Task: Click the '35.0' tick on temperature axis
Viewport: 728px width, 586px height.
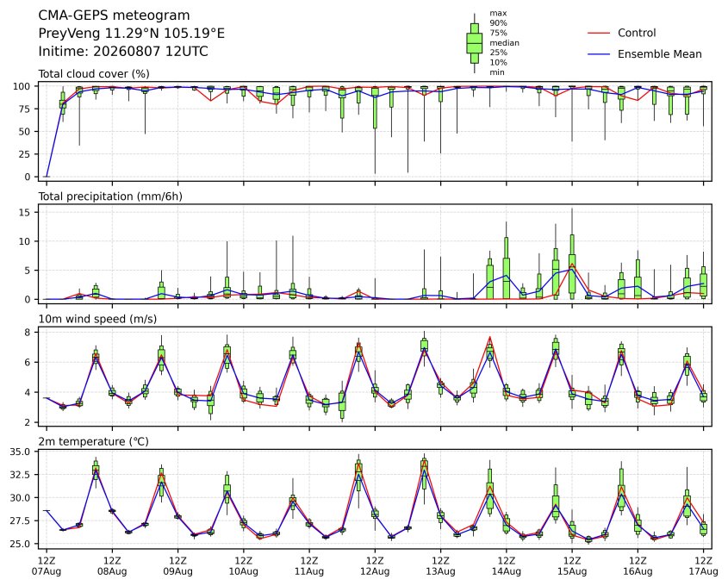Action: click(20, 452)
